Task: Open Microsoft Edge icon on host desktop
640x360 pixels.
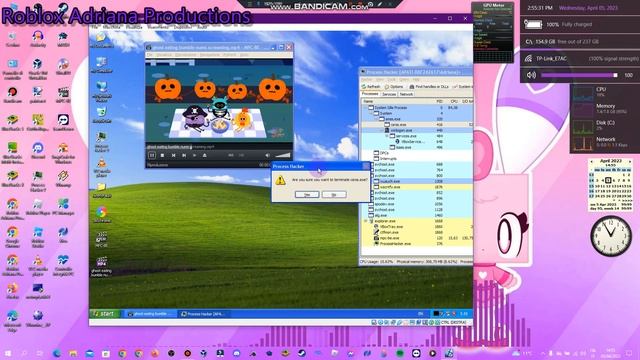Action: [12, 321]
